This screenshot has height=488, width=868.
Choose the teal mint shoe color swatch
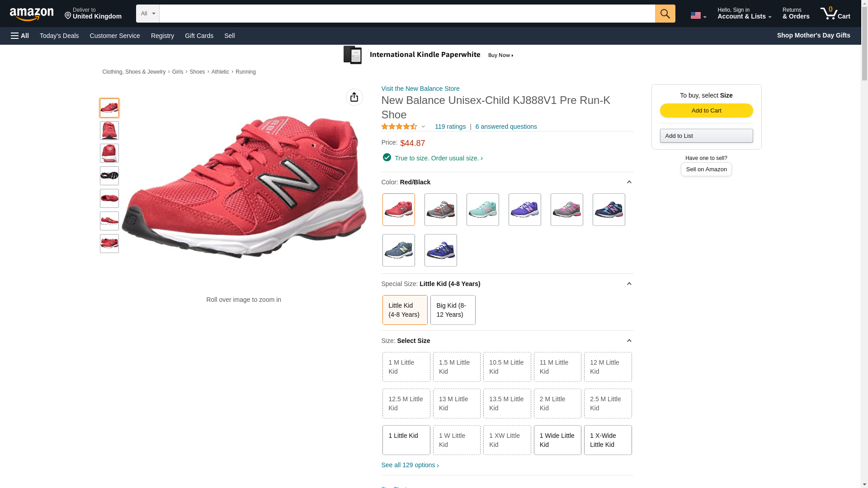[482, 210]
